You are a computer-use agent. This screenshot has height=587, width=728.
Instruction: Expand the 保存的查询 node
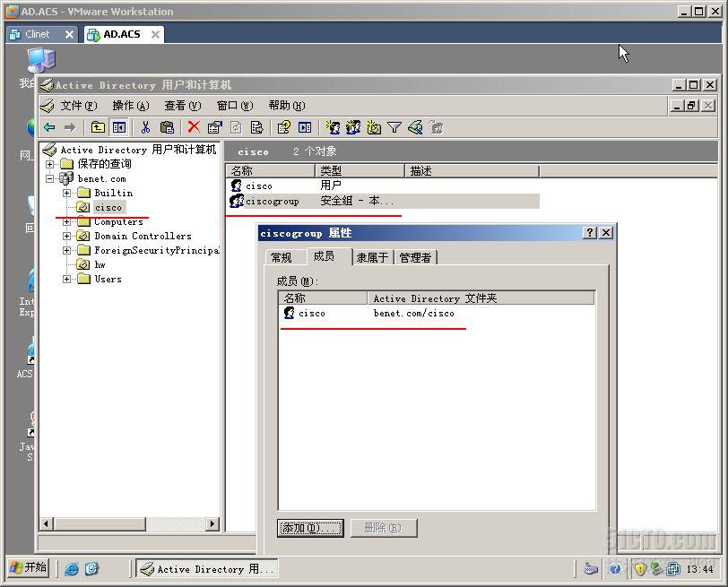tap(49, 164)
